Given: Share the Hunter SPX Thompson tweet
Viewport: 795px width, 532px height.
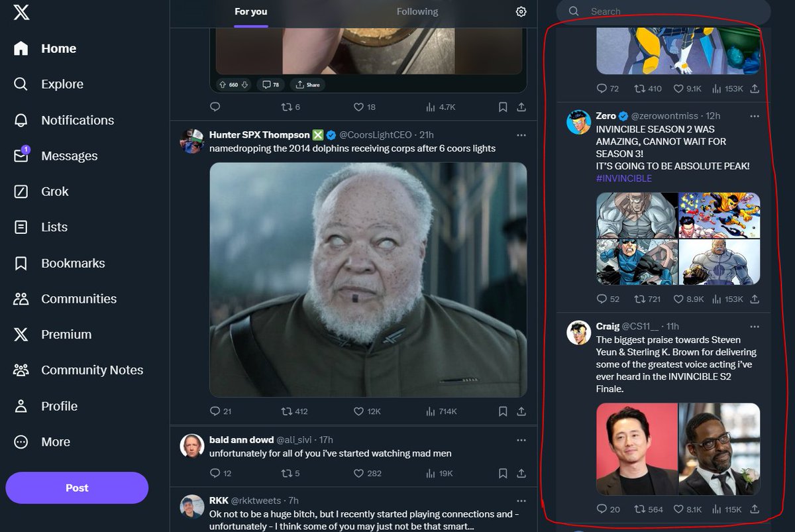Looking at the screenshot, I should 521,411.
